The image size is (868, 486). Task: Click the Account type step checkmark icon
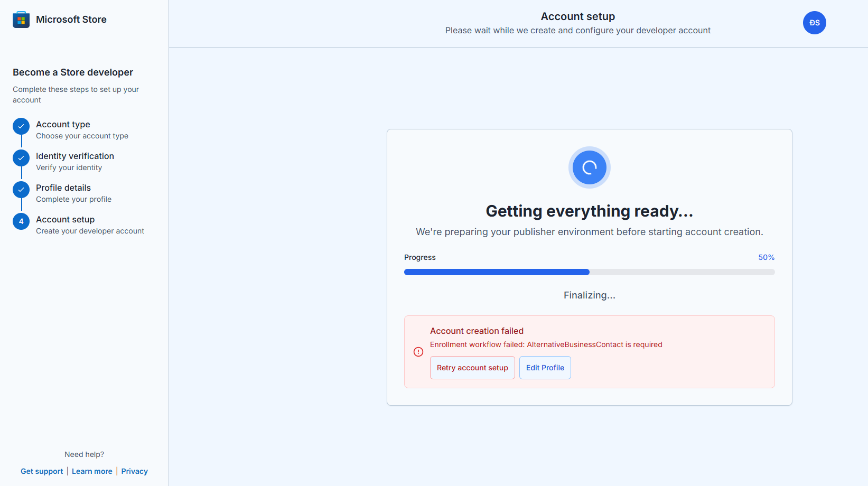point(21,126)
